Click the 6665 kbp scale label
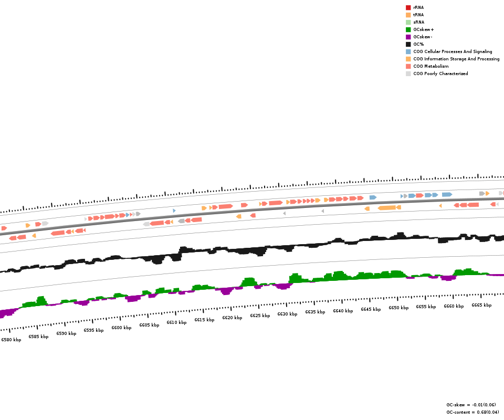 pyautogui.click(x=481, y=305)
